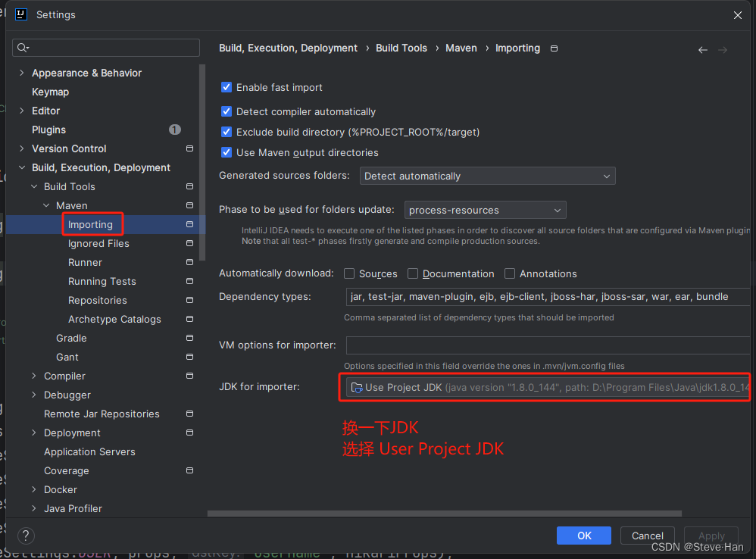The width and height of the screenshot is (756, 559).
Task: Click the project-level icon on Gradle row
Action: click(189, 338)
